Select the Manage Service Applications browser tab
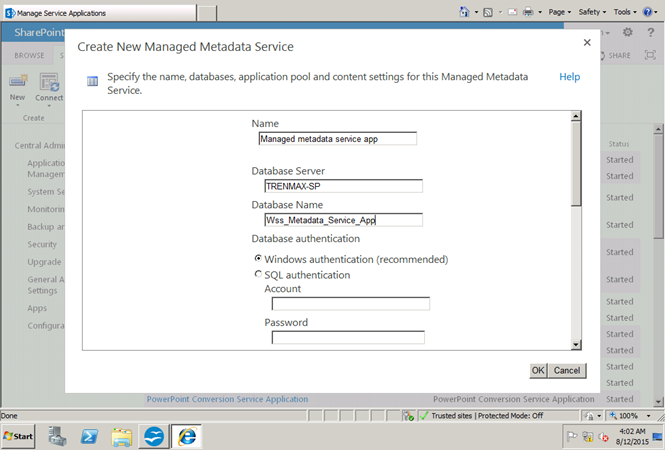The image size is (665, 450). tap(100, 13)
